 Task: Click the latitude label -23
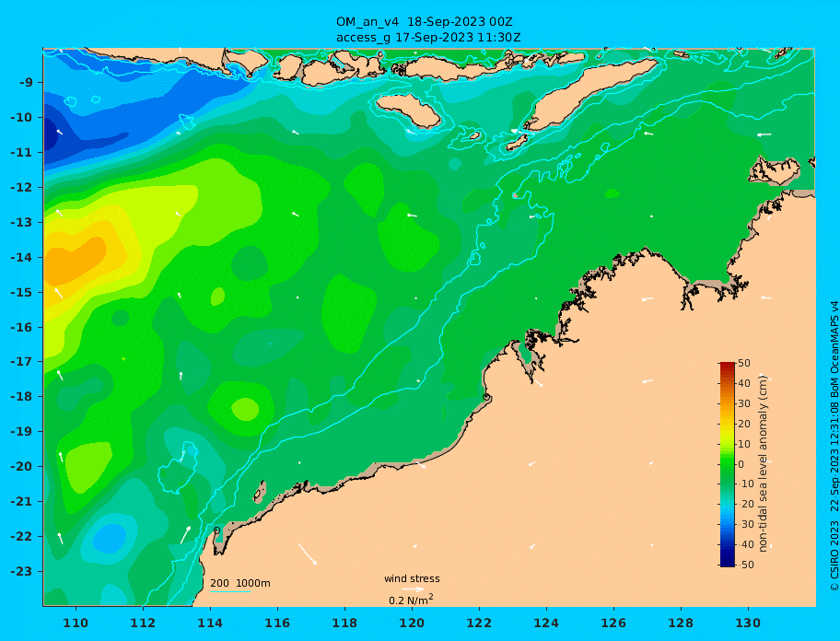(21, 571)
